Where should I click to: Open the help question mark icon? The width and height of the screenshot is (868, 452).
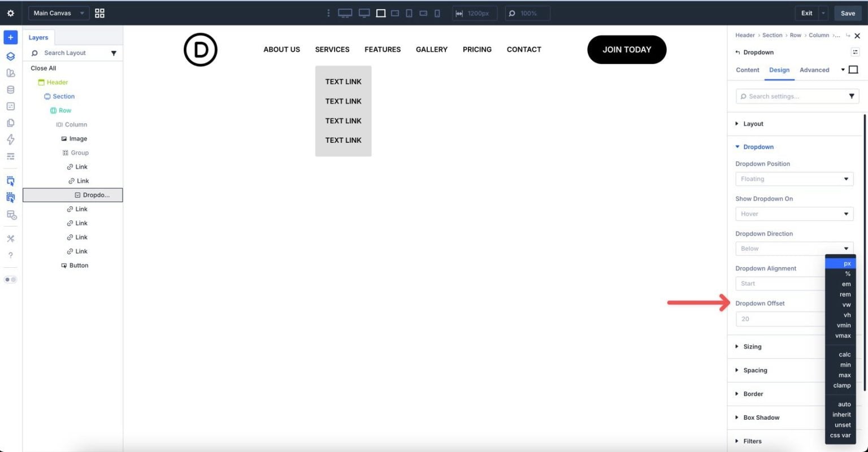[10, 255]
